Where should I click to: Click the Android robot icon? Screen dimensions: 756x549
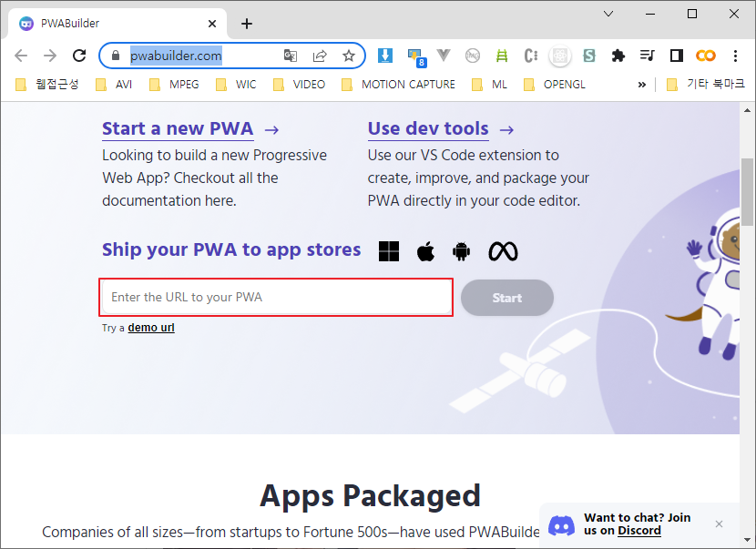[462, 251]
